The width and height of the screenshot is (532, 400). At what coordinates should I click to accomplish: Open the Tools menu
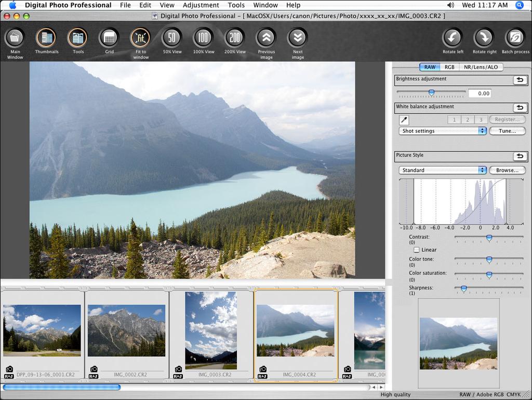236,5
